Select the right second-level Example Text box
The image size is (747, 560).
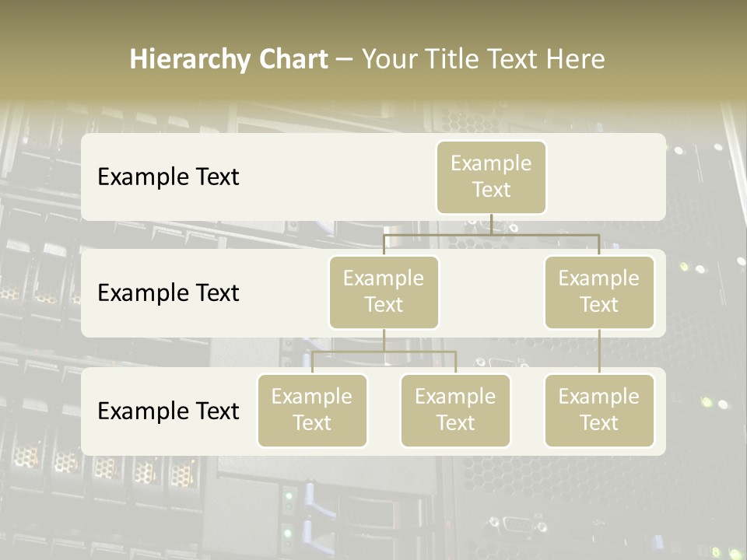599,292
